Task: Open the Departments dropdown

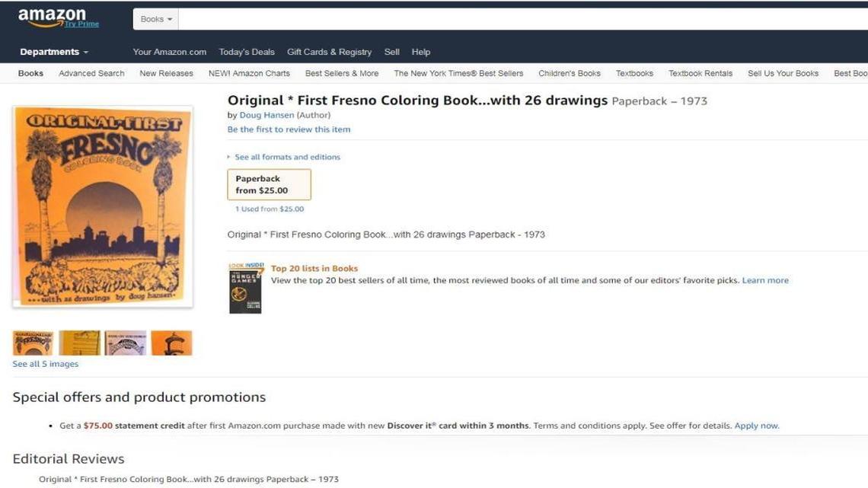Action: tap(53, 52)
